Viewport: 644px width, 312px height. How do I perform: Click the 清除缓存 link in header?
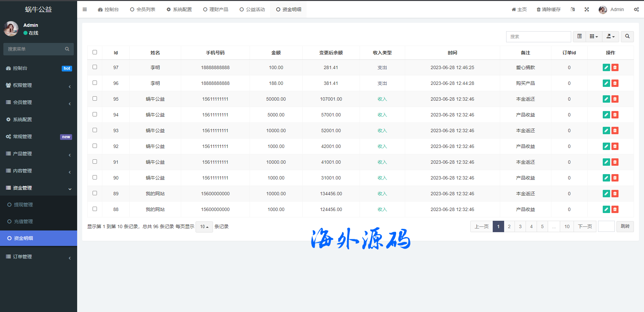[548, 9]
